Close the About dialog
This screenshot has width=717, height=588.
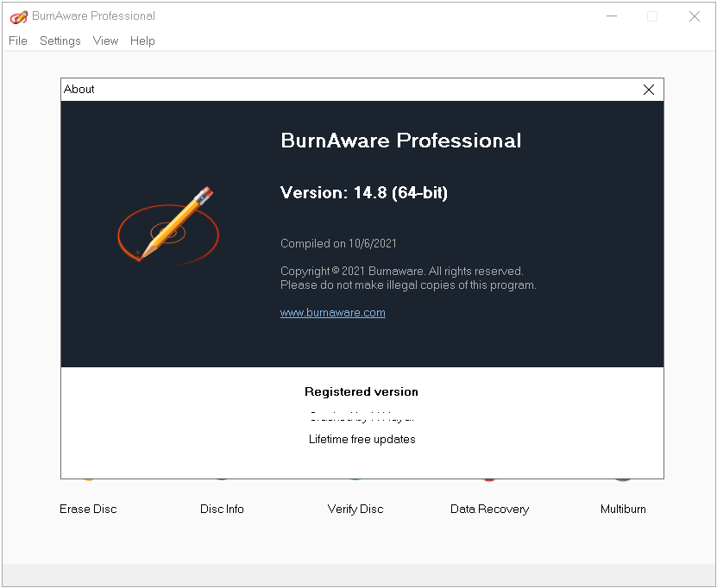coord(648,90)
